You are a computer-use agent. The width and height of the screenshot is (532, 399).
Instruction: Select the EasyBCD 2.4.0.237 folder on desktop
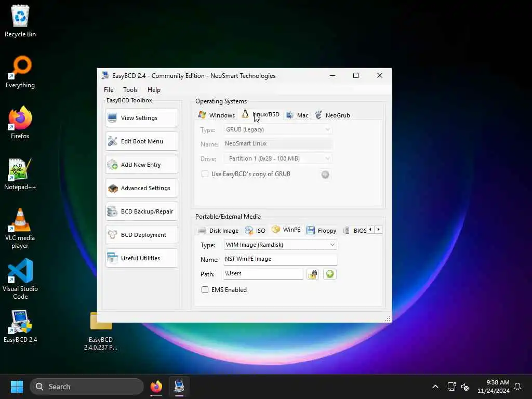[101, 331]
